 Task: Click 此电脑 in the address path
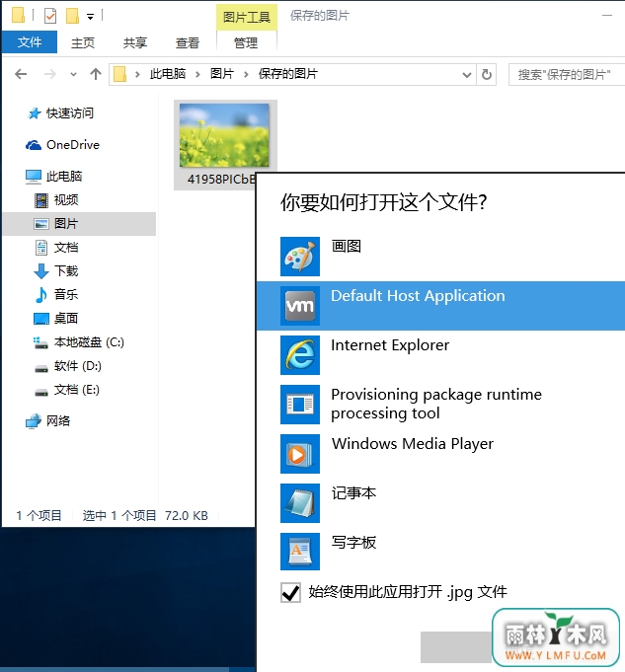pos(168,74)
